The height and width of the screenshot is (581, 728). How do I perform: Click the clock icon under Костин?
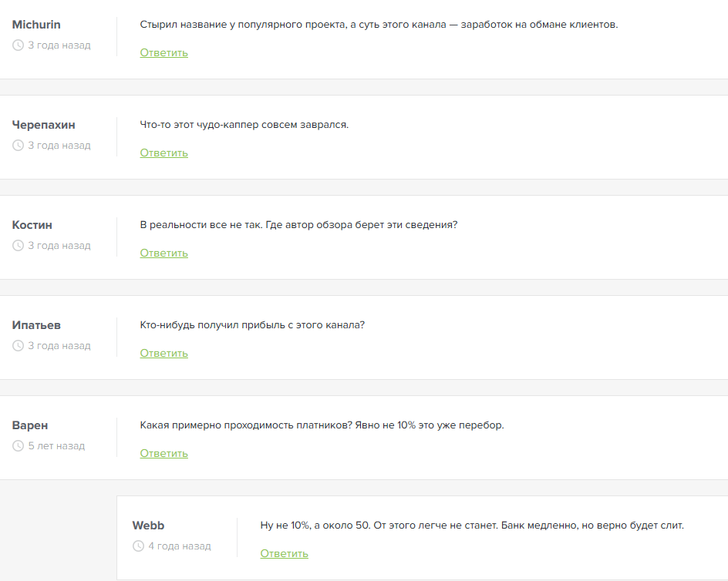[19, 246]
